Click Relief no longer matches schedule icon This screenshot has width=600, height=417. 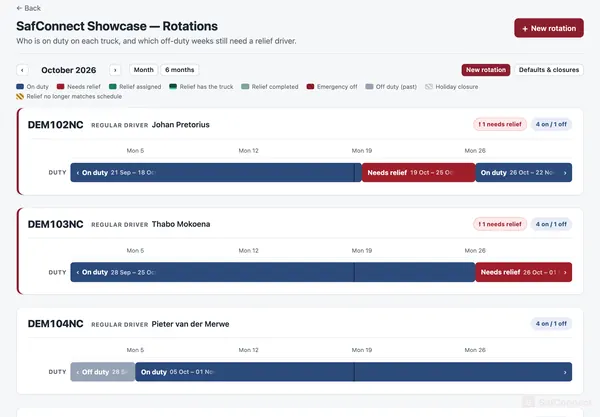(20, 96)
